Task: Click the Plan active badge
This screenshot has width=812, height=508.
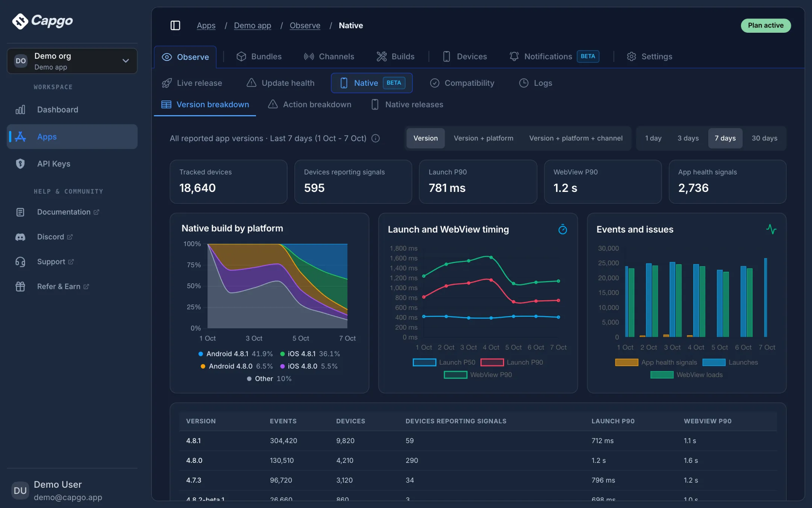Action: (x=766, y=25)
